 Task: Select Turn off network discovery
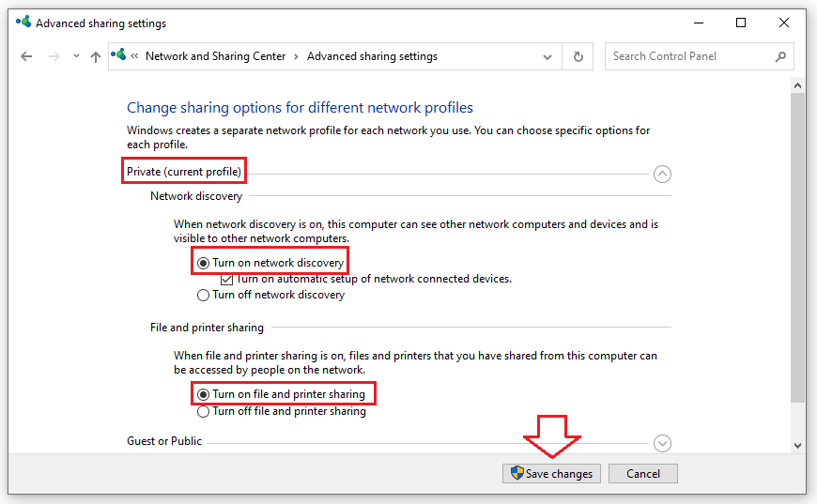coord(203,295)
